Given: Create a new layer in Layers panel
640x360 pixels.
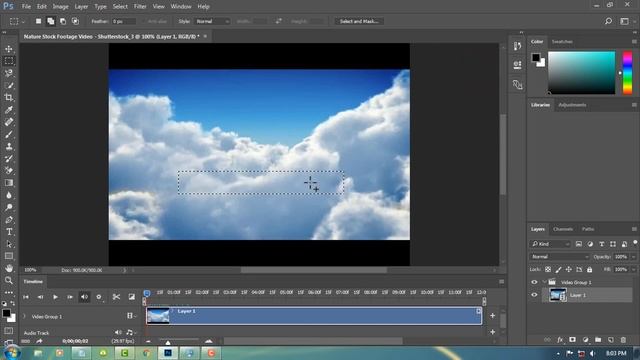Looking at the screenshot, I should [611, 340].
